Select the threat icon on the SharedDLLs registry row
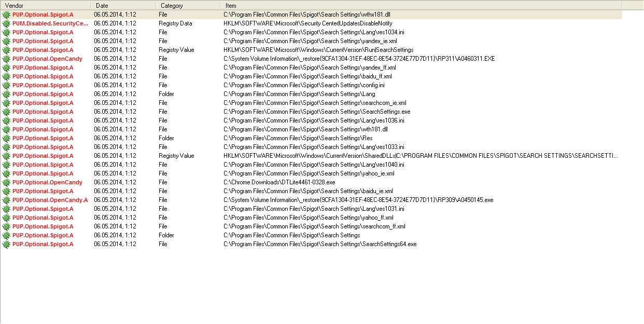Viewport: 644px width, 324px height. (x=6, y=156)
